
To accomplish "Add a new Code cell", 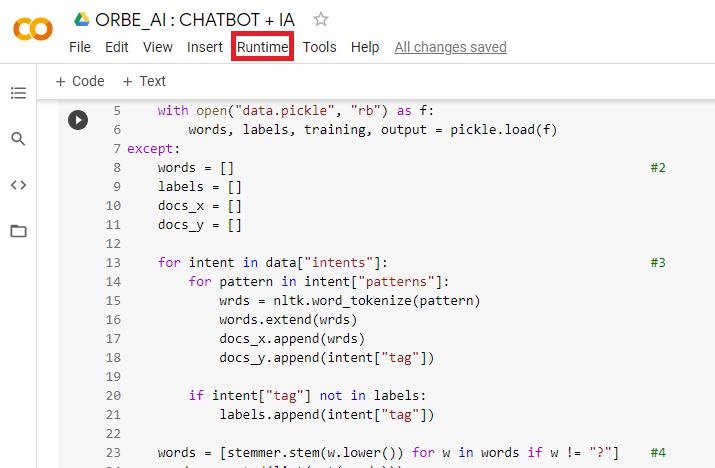I will click(x=80, y=81).
